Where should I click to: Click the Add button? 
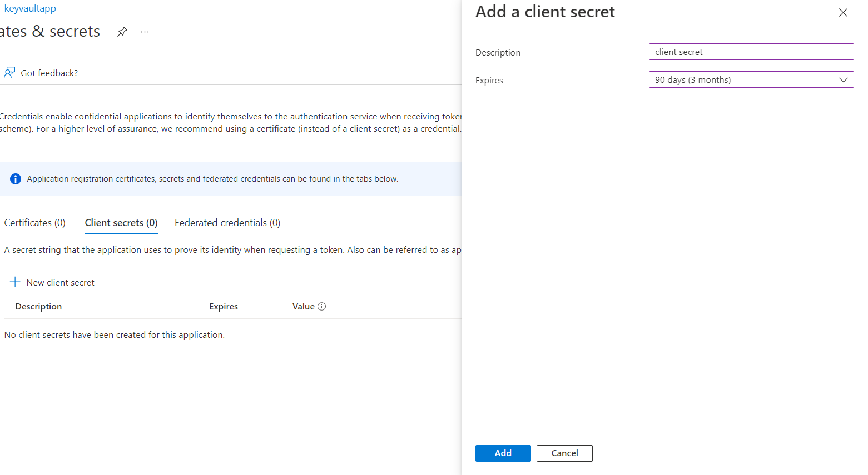pyautogui.click(x=503, y=453)
